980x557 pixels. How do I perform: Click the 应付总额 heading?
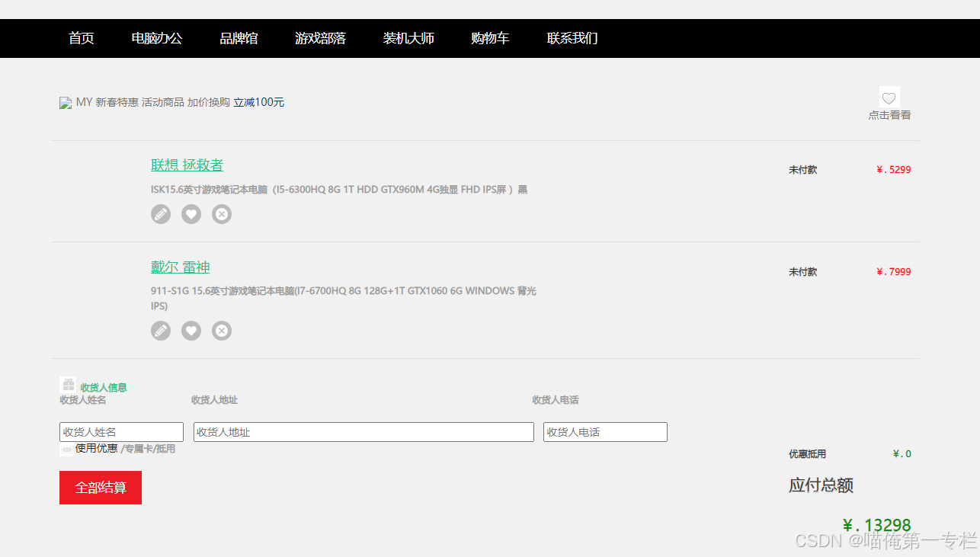[821, 485]
